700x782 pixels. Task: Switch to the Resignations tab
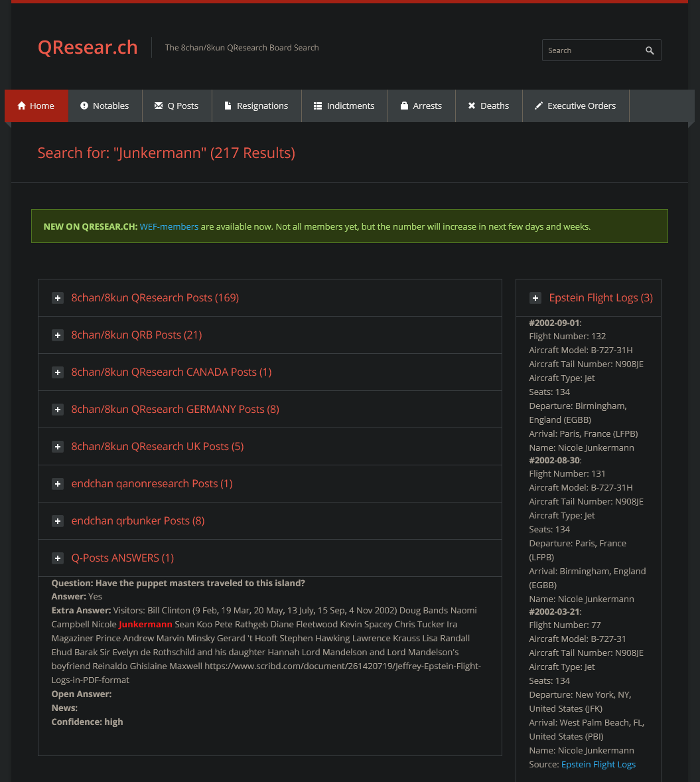click(x=257, y=106)
